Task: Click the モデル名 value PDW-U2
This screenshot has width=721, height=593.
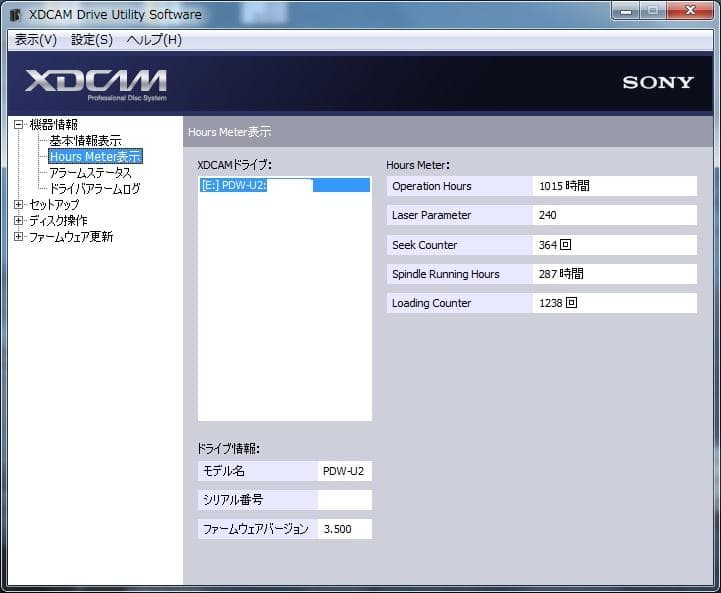Action: [344, 471]
